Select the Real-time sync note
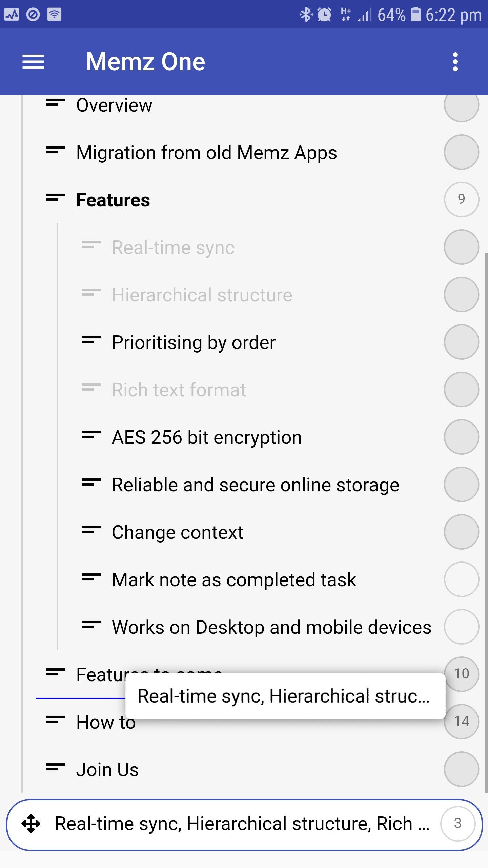Screen dimensions: 488x868 pos(173,247)
